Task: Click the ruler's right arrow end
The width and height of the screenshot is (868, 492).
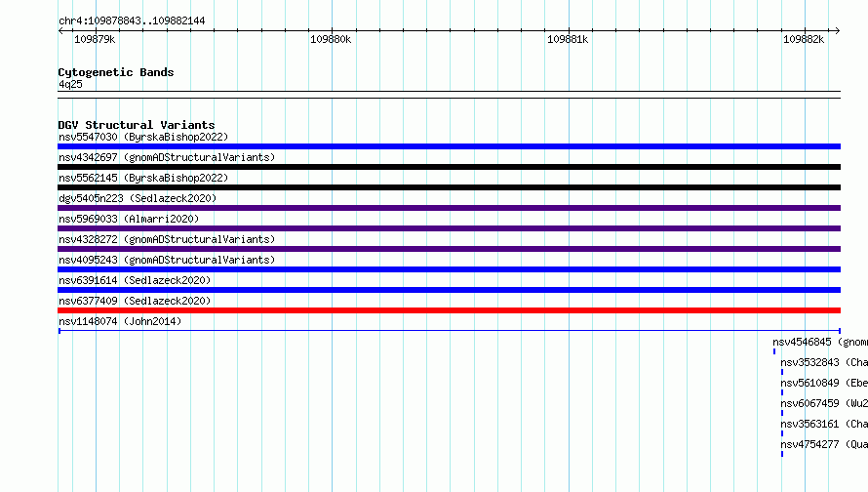Action: coord(837,31)
